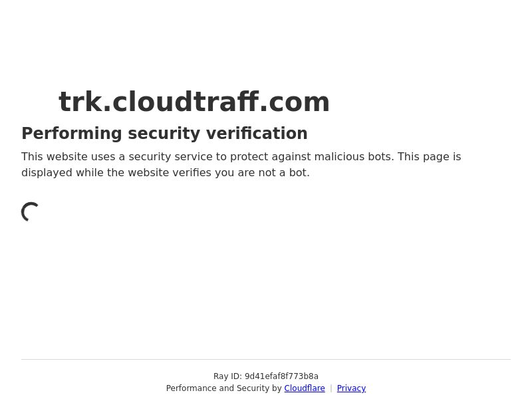Click the '.com' part of the domain
This screenshot has width=532, height=399.
click(295, 102)
